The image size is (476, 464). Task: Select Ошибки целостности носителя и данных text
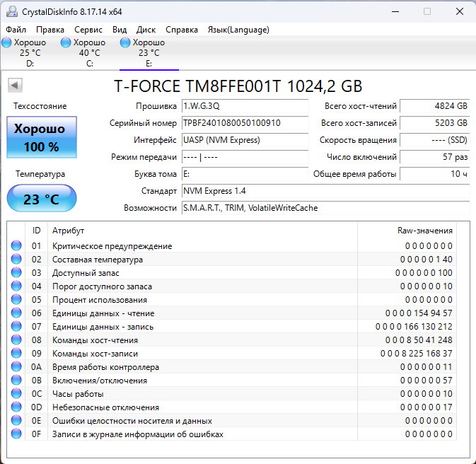pos(132,421)
